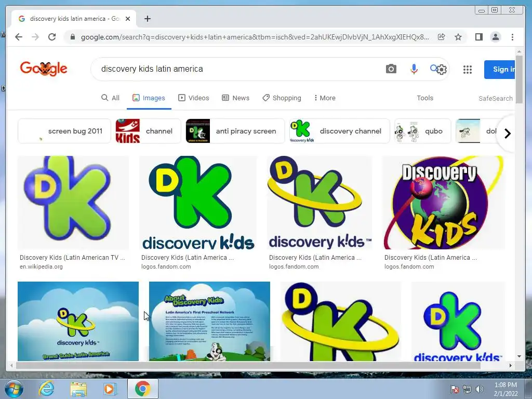Close the discovery kids latin america tab
The width and height of the screenshot is (532, 399).
128,19
